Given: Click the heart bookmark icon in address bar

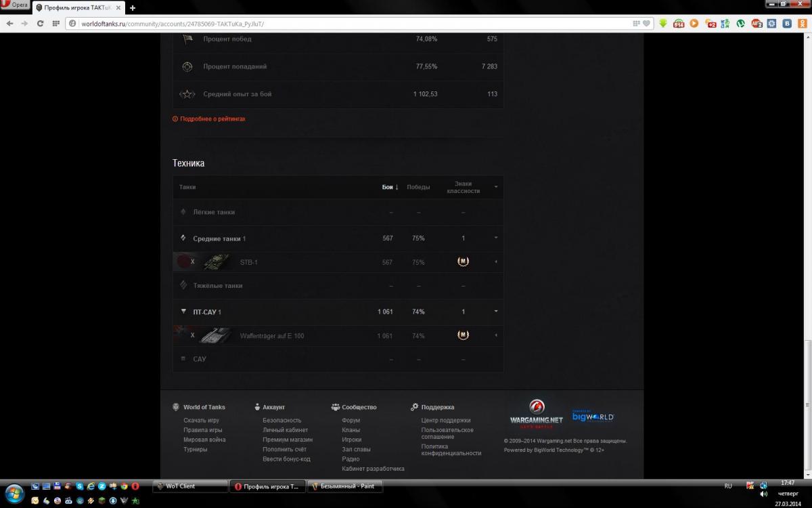Looking at the screenshot, I should [647, 23].
